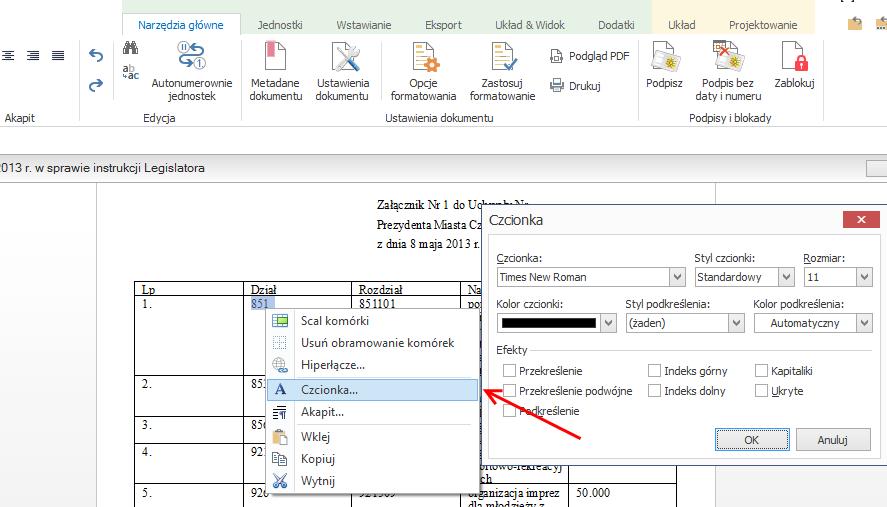887x507 pixels.
Task: Enable the Kapitaliki checkbox
Action: point(761,371)
